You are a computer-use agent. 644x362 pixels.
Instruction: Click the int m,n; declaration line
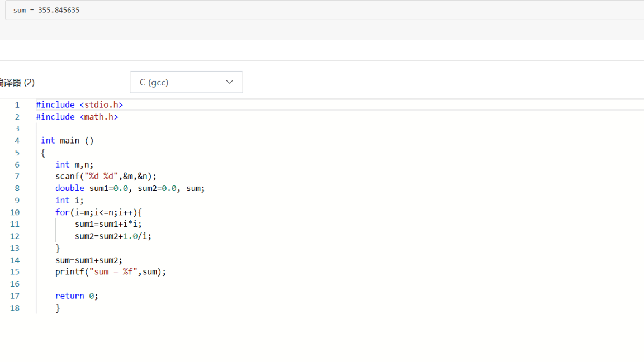[74, 165]
